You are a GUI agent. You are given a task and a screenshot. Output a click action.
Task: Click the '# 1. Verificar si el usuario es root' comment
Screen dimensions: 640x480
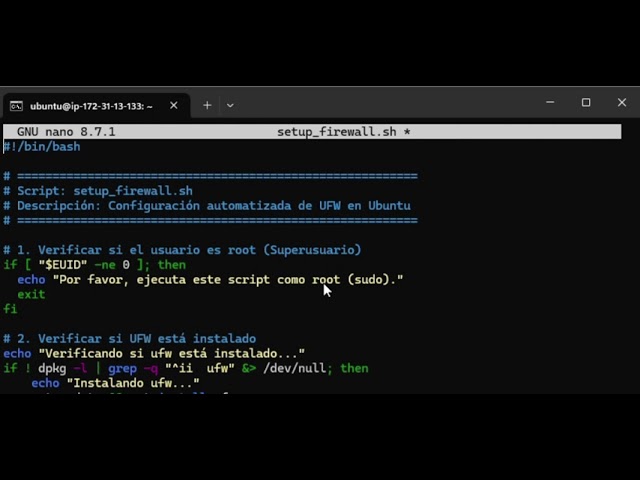(x=182, y=250)
